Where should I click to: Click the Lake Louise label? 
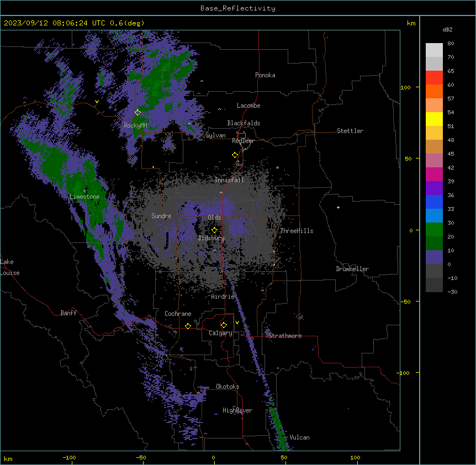click(10, 267)
